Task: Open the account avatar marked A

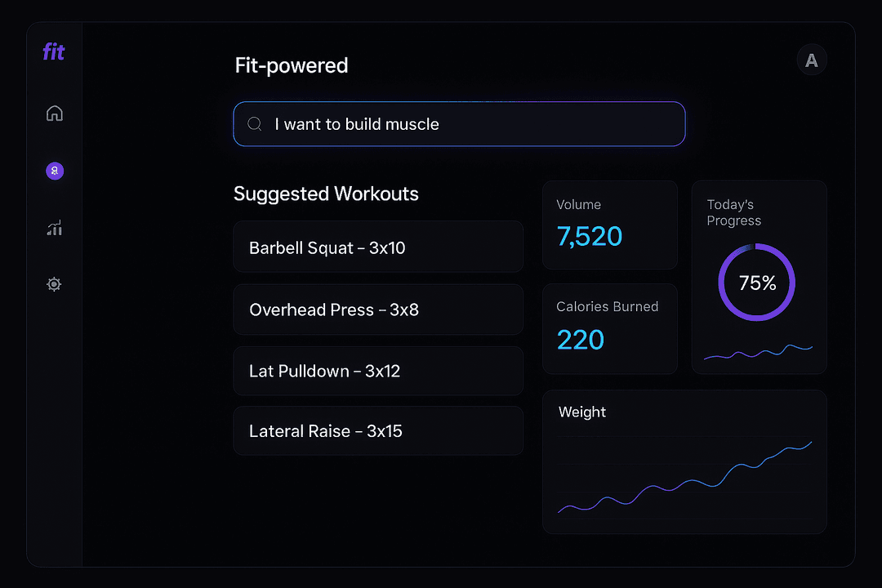Action: (811, 60)
